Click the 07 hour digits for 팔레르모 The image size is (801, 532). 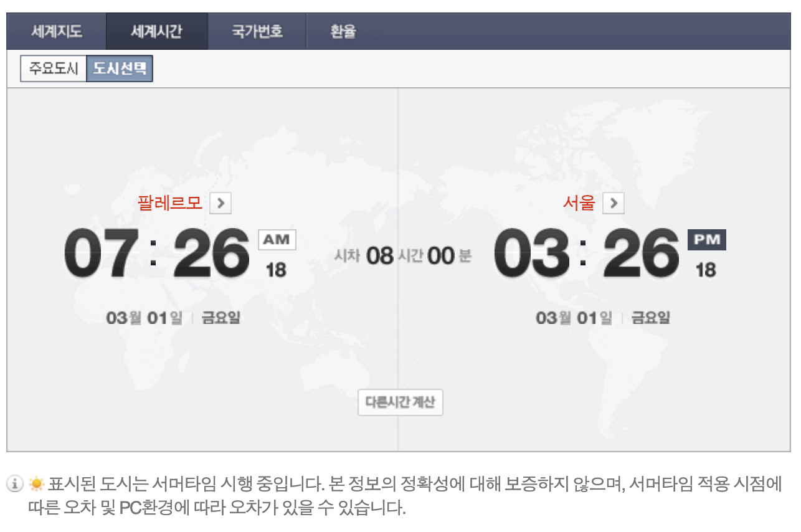pyautogui.click(x=102, y=254)
